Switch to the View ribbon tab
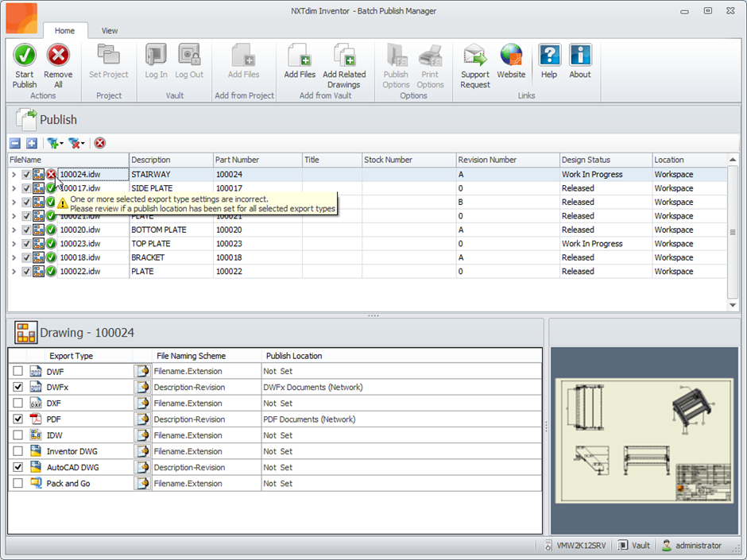This screenshot has width=747, height=560. pyautogui.click(x=110, y=30)
